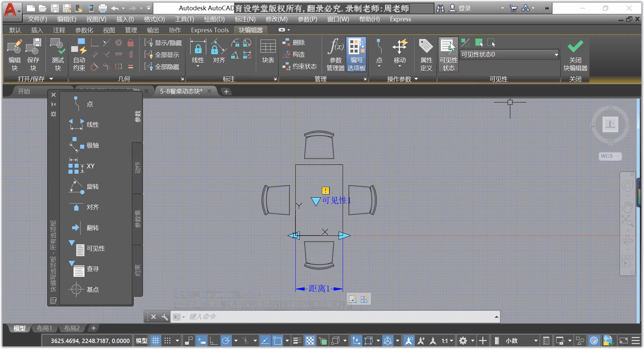
Task: Open the Draw menu
Action: pyautogui.click(x=214, y=19)
